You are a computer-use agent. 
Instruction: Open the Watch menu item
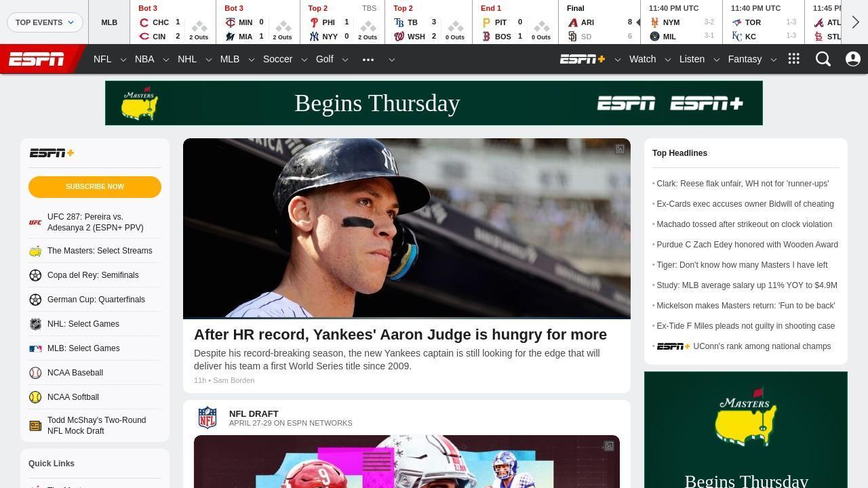pyautogui.click(x=642, y=59)
